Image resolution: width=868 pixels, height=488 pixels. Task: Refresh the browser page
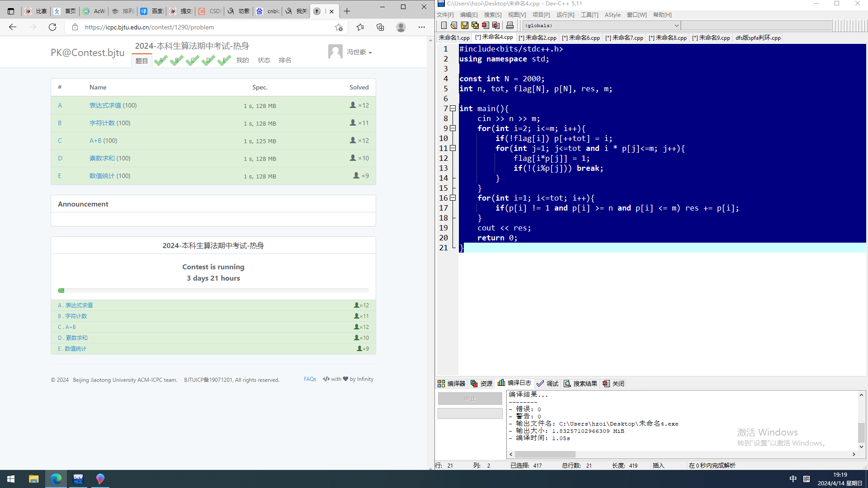pyautogui.click(x=52, y=27)
